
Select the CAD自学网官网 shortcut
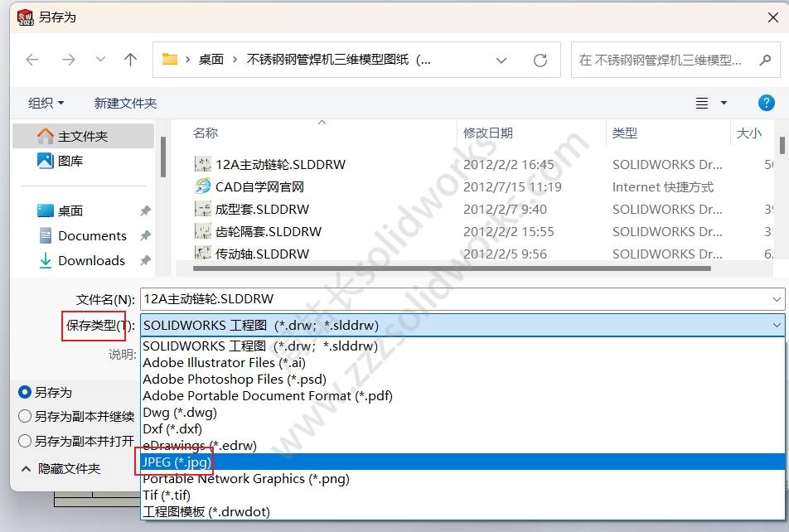(259, 186)
